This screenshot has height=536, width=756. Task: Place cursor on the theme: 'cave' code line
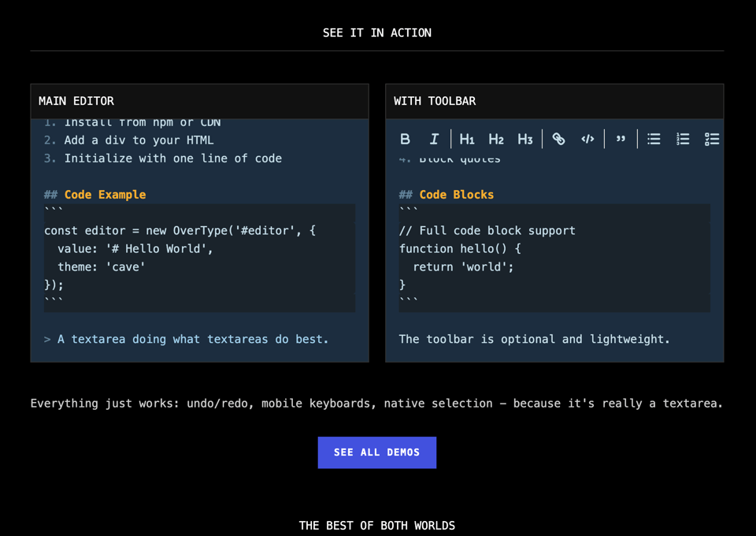[x=102, y=267]
